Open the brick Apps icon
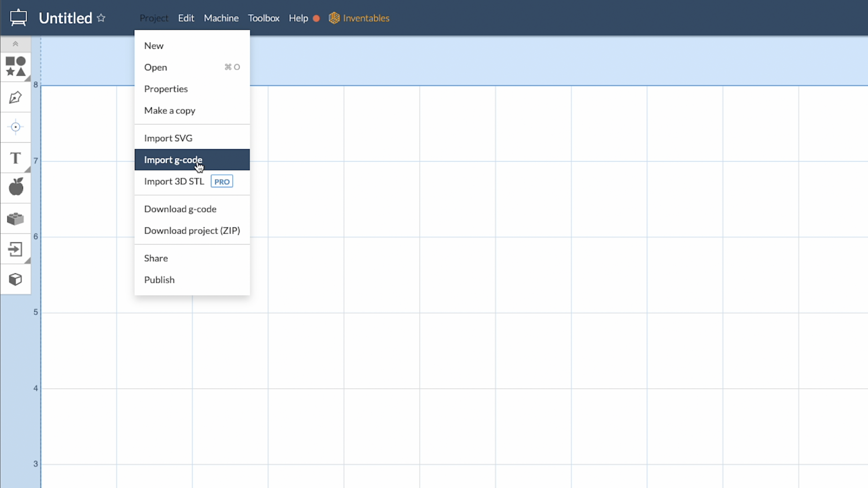 (16, 219)
